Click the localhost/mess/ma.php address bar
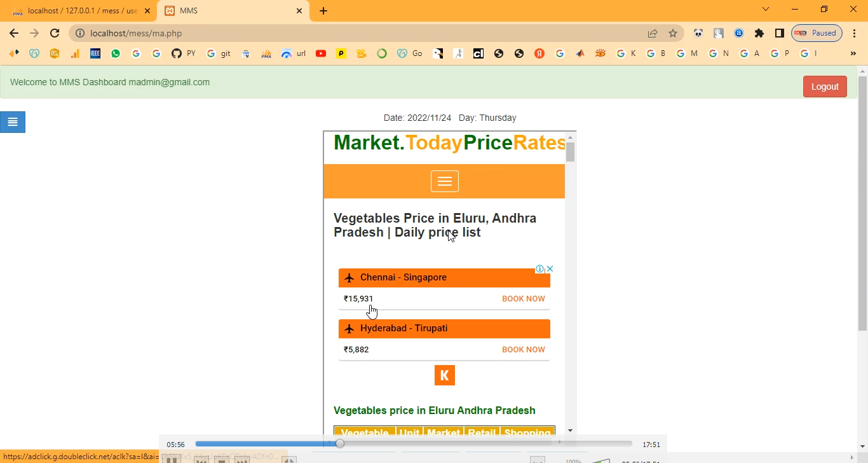Viewport: 868px width, 463px height. pyautogui.click(x=356, y=34)
